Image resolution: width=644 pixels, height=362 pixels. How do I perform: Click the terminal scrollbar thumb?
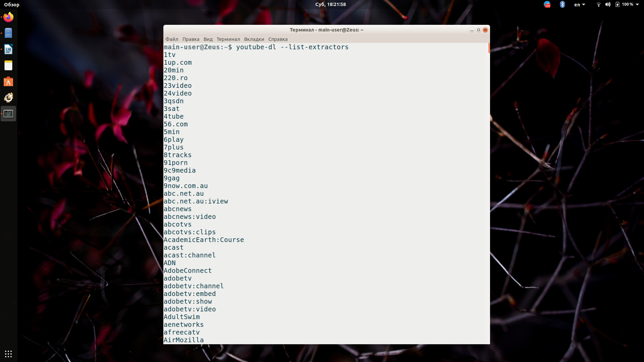click(x=489, y=48)
